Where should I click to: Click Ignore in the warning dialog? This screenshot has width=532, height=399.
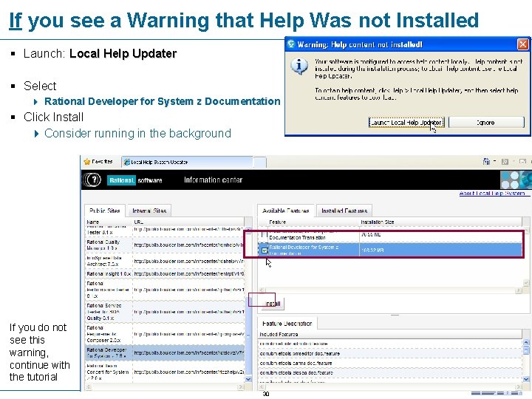point(486,123)
